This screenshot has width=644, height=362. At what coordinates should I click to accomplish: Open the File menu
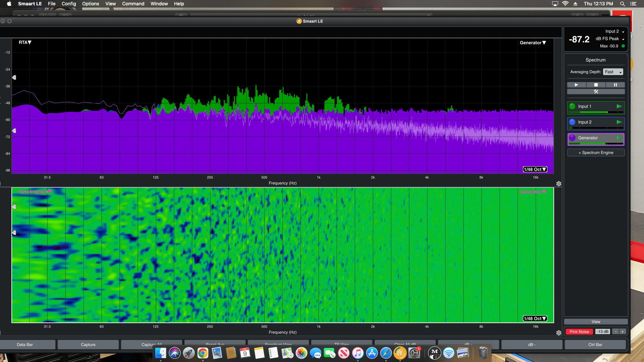(52, 4)
